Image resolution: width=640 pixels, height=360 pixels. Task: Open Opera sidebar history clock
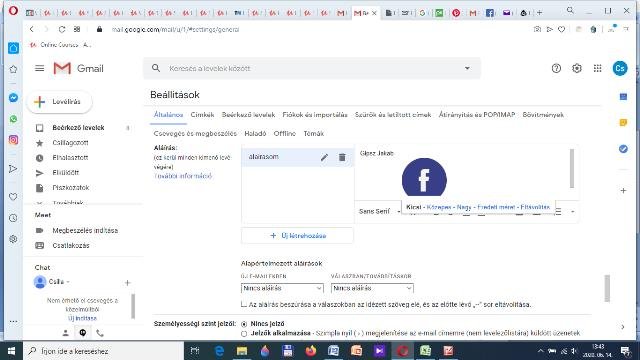click(13, 218)
